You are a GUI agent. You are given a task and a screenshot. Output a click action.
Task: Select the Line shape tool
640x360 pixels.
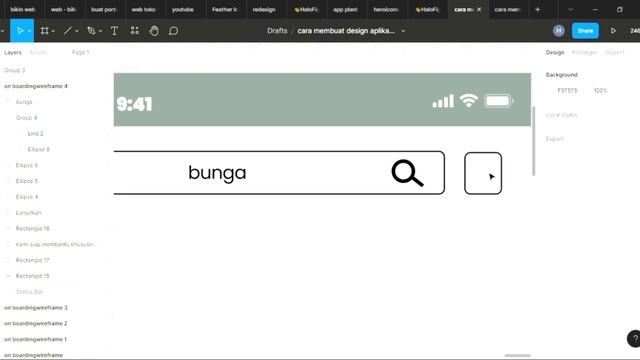pyautogui.click(x=67, y=31)
